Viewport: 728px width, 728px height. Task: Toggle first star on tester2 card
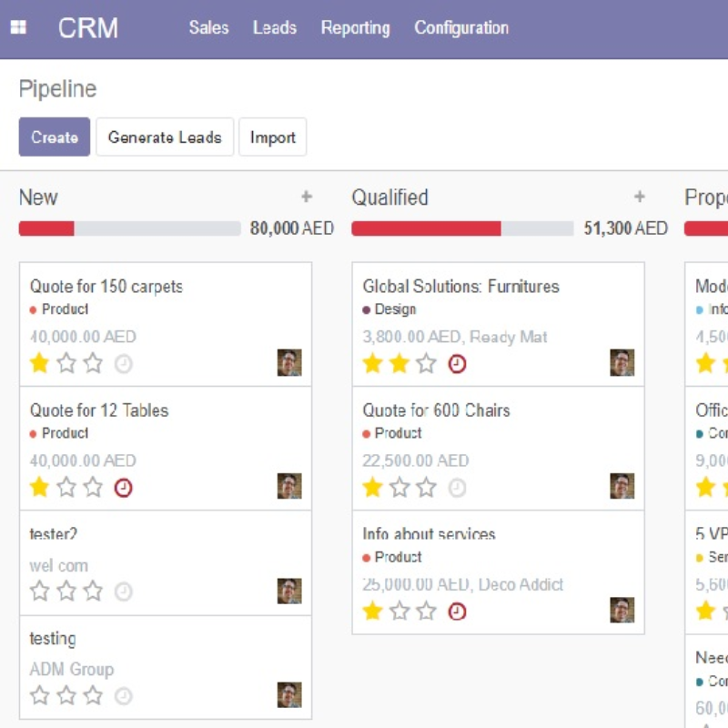point(39,591)
